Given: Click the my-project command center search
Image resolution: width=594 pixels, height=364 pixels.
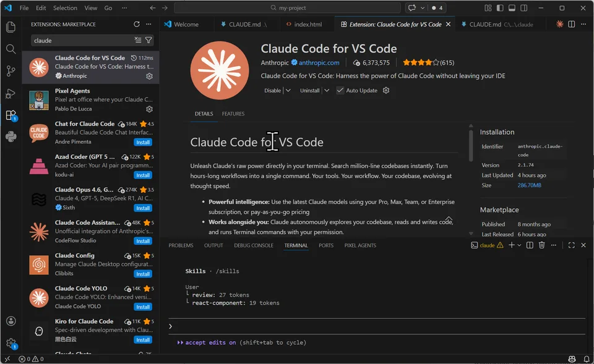Looking at the screenshot, I should tap(288, 8).
